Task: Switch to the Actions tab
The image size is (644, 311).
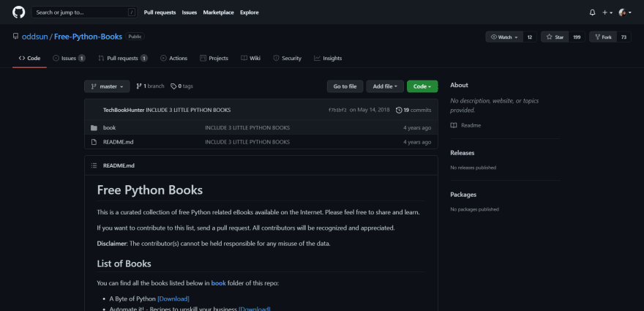Action: point(173,59)
